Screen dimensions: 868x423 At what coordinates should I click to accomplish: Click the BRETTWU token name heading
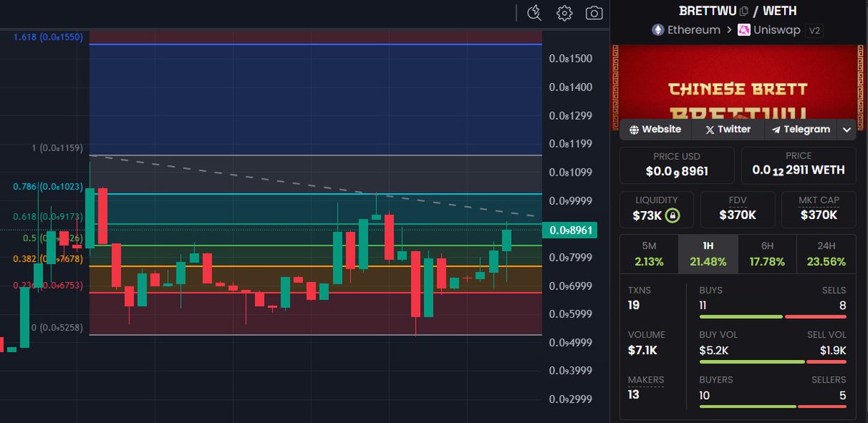click(707, 11)
